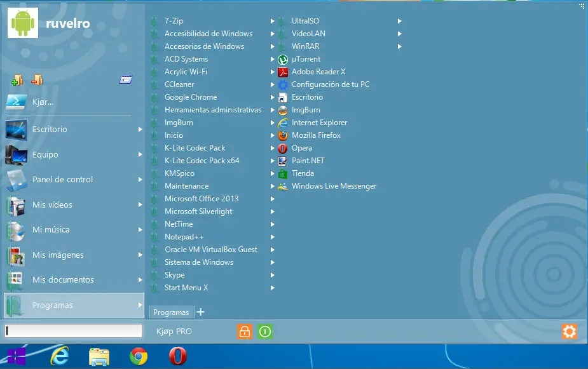Screen dimensions: 588x369
Task: Click the add folder plus icon
Action: point(17,80)
